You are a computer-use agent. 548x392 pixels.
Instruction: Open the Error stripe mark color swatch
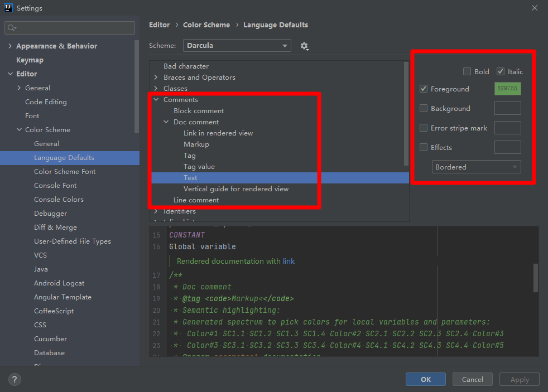507,128
